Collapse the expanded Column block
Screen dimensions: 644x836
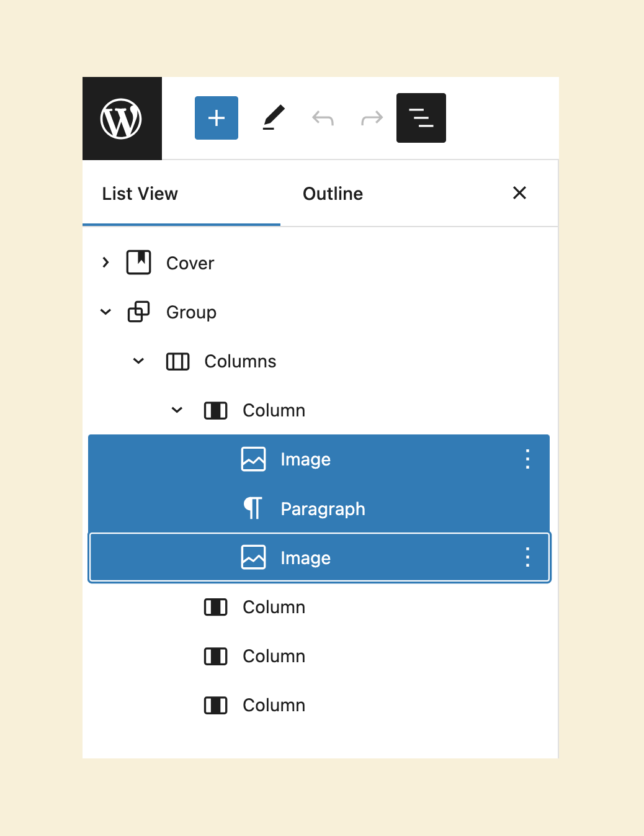pos(177,410)
